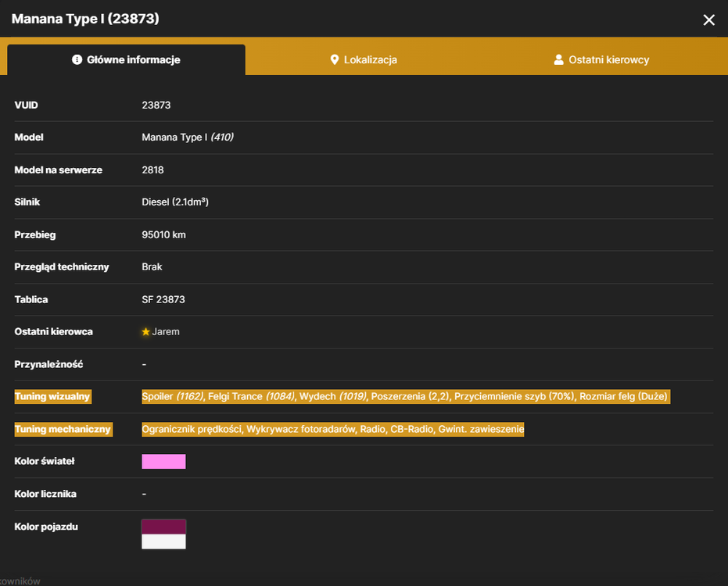Switch to the Lokalizacja tab
This screenshot has width=728, height=586.
click(x=364, y=60)
